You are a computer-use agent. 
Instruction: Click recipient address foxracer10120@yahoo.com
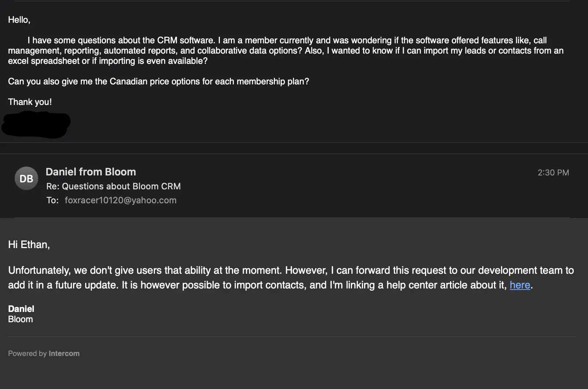tap(120, 200)
